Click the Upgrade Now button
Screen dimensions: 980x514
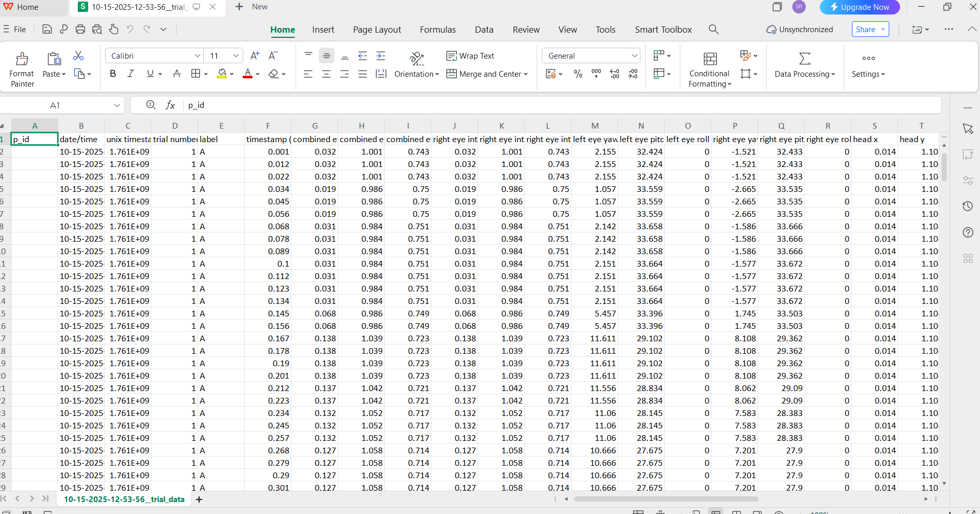(859, 7)
